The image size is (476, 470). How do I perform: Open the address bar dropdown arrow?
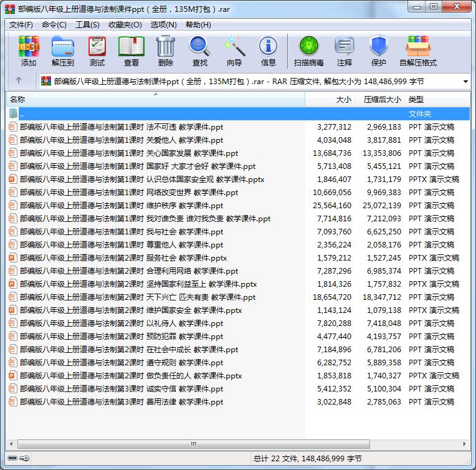465,82
